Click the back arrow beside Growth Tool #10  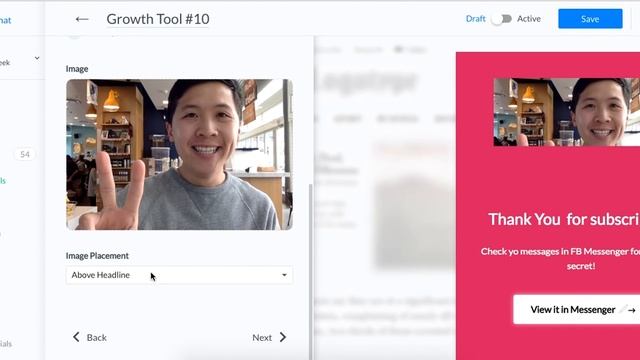(82, 19)
